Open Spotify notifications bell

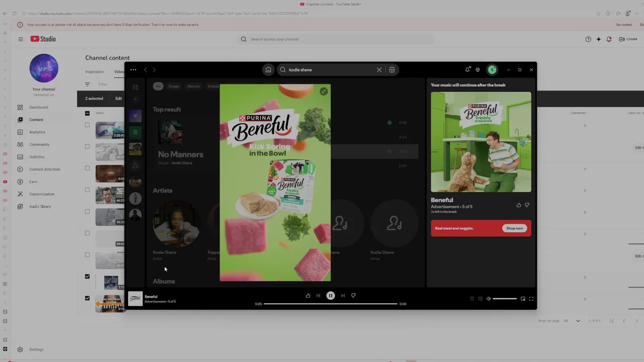pyautogui.click(x=467, y=70)
